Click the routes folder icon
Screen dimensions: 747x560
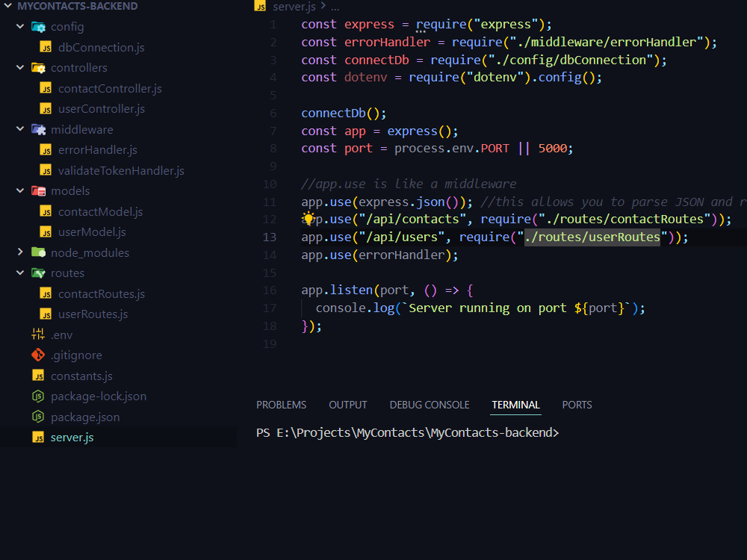pyautogui.click(x=39, y=273)
